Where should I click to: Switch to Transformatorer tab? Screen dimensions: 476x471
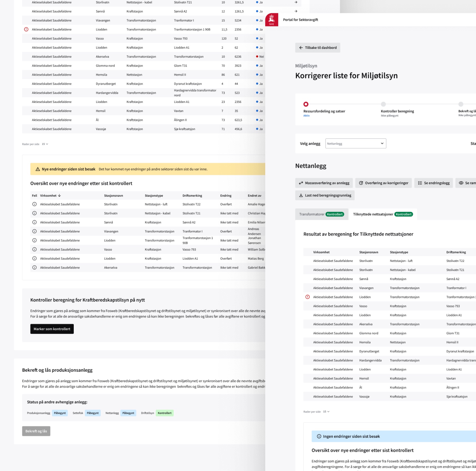(x=321, y=214)
